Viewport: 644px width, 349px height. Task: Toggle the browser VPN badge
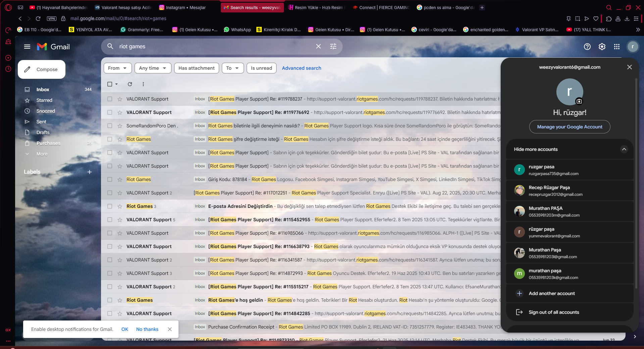[x=52, y=19]
